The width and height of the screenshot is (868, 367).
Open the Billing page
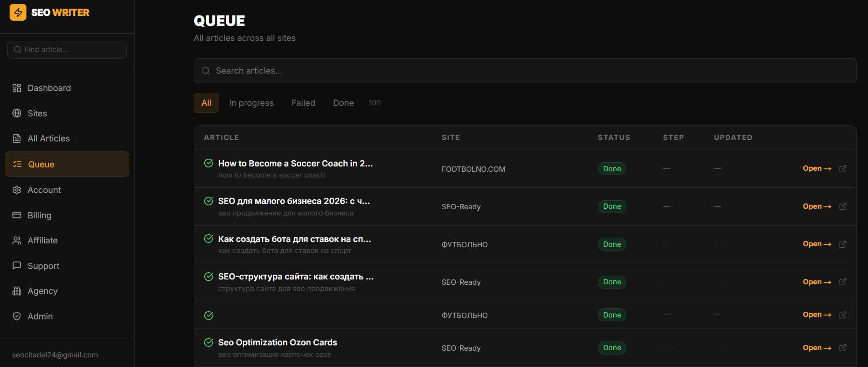click(67, 215)
